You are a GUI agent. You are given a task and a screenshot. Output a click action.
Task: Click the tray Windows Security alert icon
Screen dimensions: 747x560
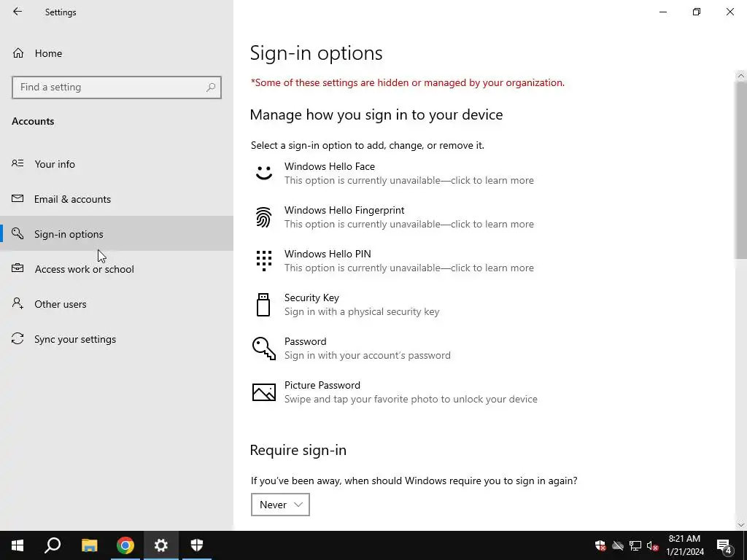pyautogui.click(x=600, y=545)
